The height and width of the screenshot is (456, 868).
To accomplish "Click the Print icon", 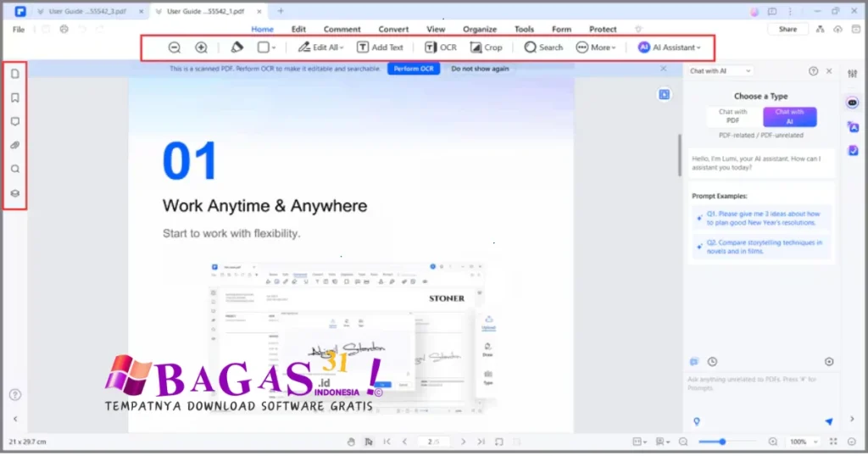I will (64, 30).
